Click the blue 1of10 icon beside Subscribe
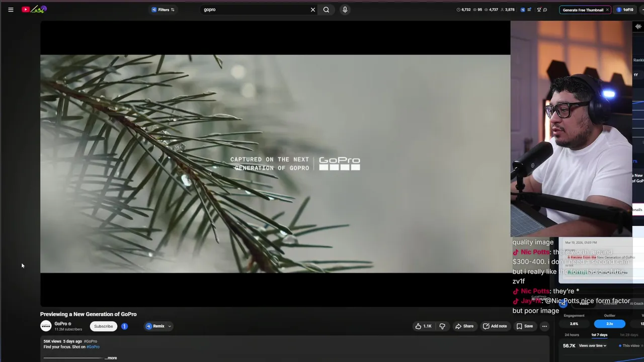The width and height of the screenshot is (644, 362). (124, 326)
